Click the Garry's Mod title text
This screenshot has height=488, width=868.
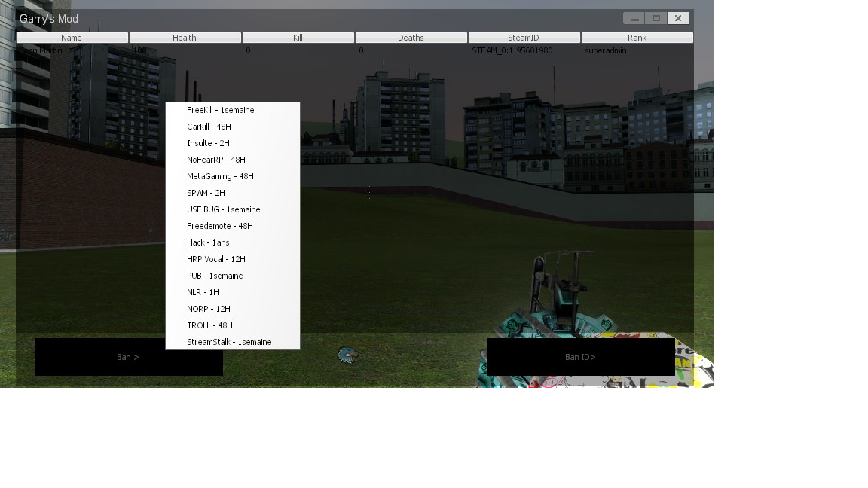pyautogui.click(x=49, y=19)
